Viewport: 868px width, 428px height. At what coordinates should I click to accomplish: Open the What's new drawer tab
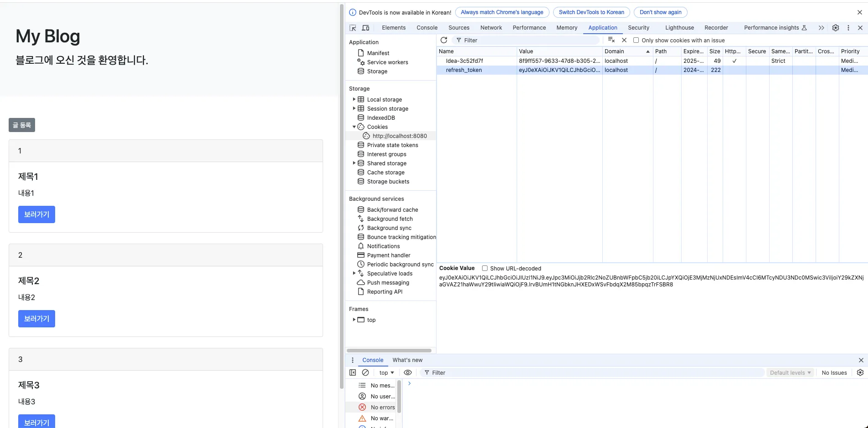407,360
